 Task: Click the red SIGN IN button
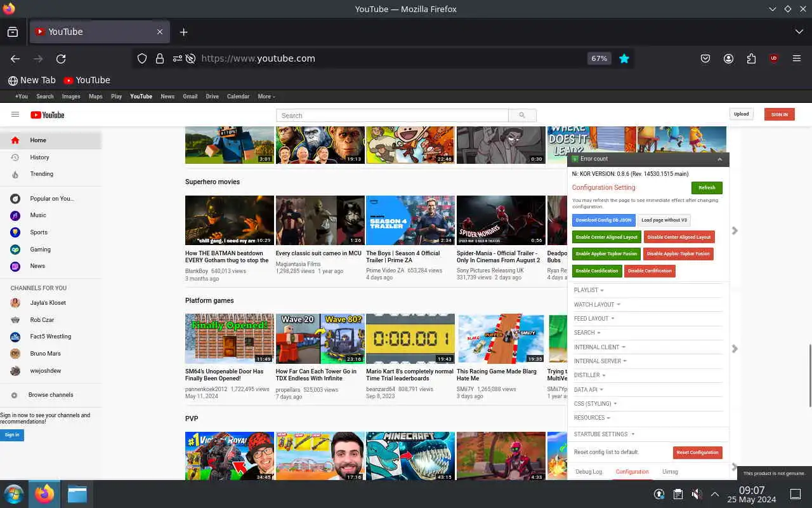[x=779, y=114]
